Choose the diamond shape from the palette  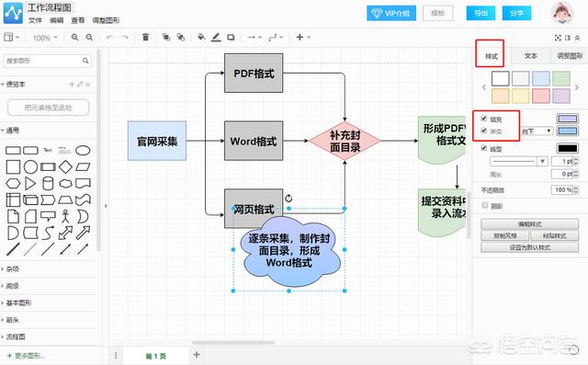65,167
